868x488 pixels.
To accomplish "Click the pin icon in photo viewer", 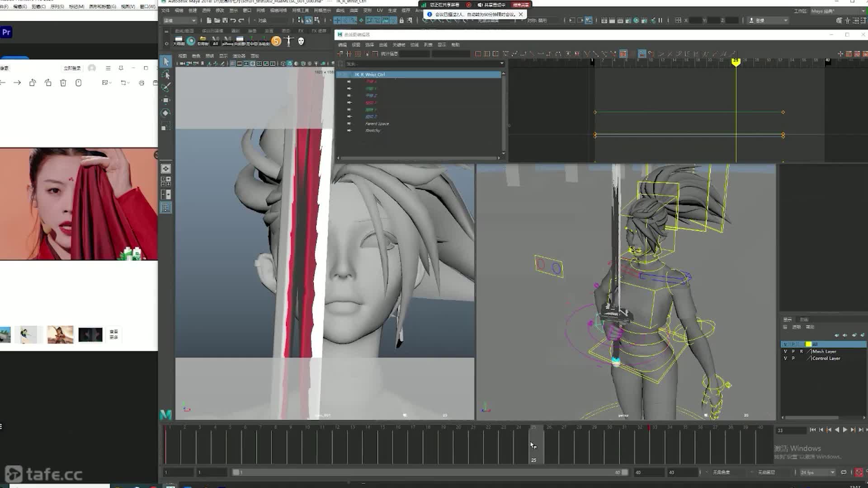I will tap(121, 68).
